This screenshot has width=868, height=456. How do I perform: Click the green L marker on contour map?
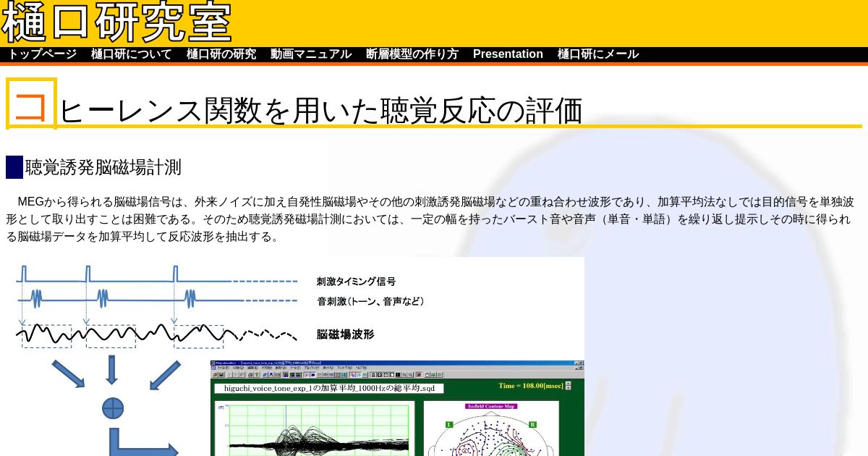tap(449, 425)
